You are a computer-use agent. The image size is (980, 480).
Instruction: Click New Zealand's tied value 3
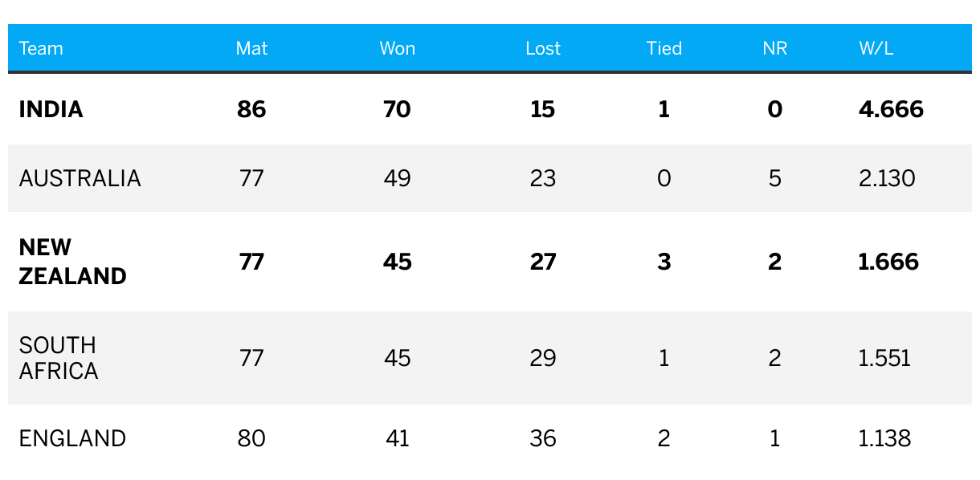click(x=664, y=262)
